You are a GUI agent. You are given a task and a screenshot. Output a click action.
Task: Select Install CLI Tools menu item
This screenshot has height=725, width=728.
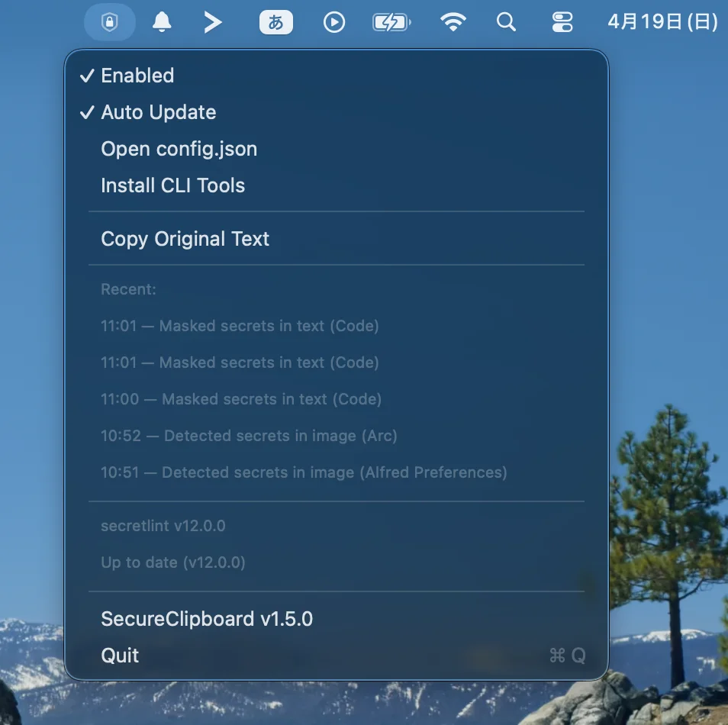coord(172,185)
